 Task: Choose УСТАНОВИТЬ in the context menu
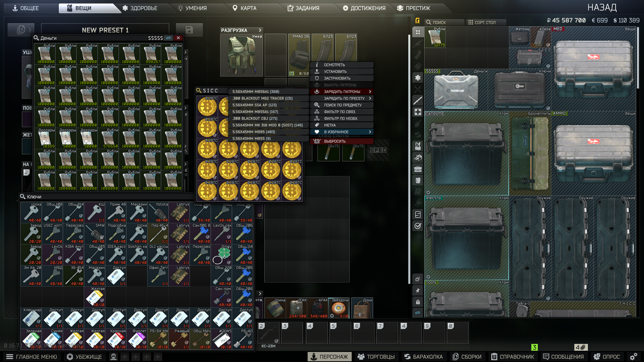342,71
